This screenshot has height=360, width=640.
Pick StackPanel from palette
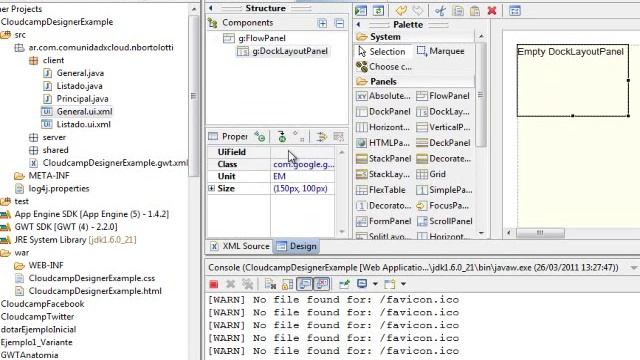(x=383, y=158)
